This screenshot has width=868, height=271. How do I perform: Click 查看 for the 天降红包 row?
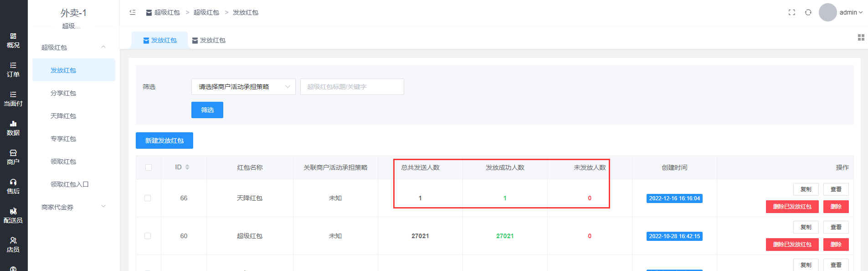(x=836, y=189)
